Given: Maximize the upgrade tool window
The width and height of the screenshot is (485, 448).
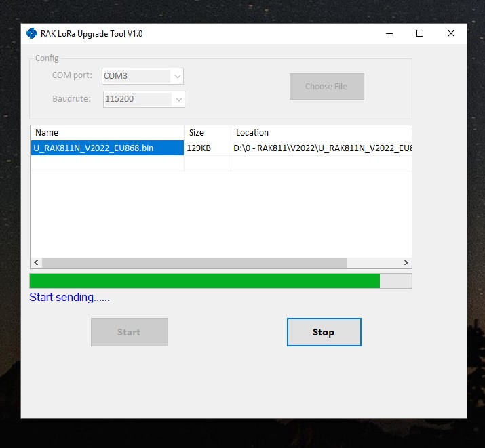Looking at the screenshot, I should (420, 33).
